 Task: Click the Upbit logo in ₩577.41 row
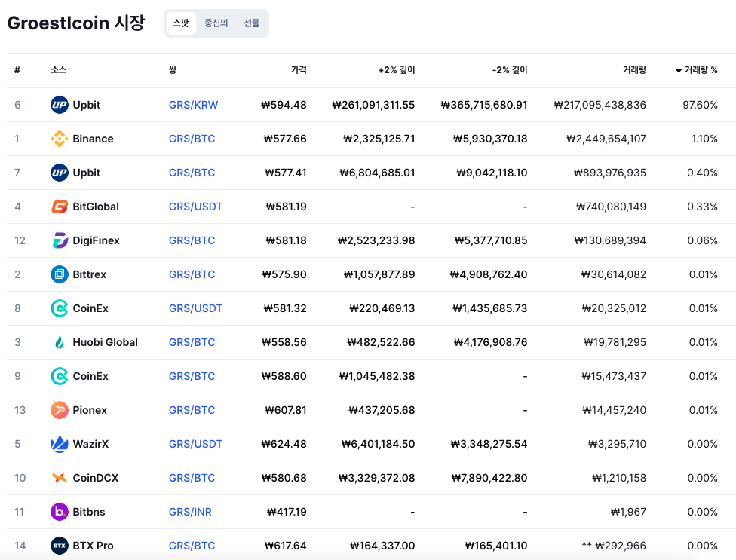[x=59, y=173]
